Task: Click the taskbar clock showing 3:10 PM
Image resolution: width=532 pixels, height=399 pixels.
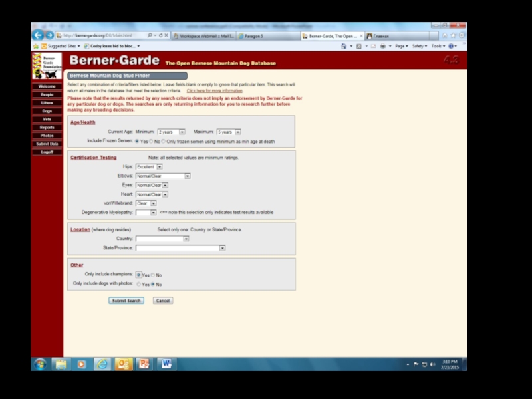Action: (x=450, y=364)
